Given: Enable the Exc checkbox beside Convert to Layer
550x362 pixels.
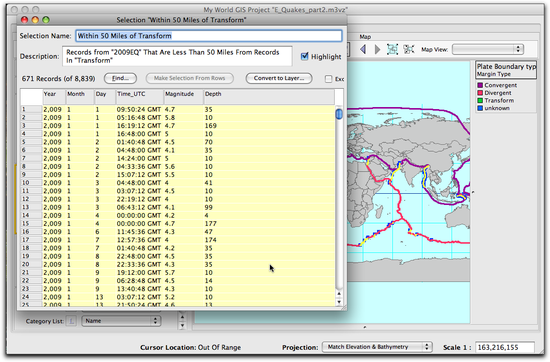Looking at the screenshot, I should 328,79.
